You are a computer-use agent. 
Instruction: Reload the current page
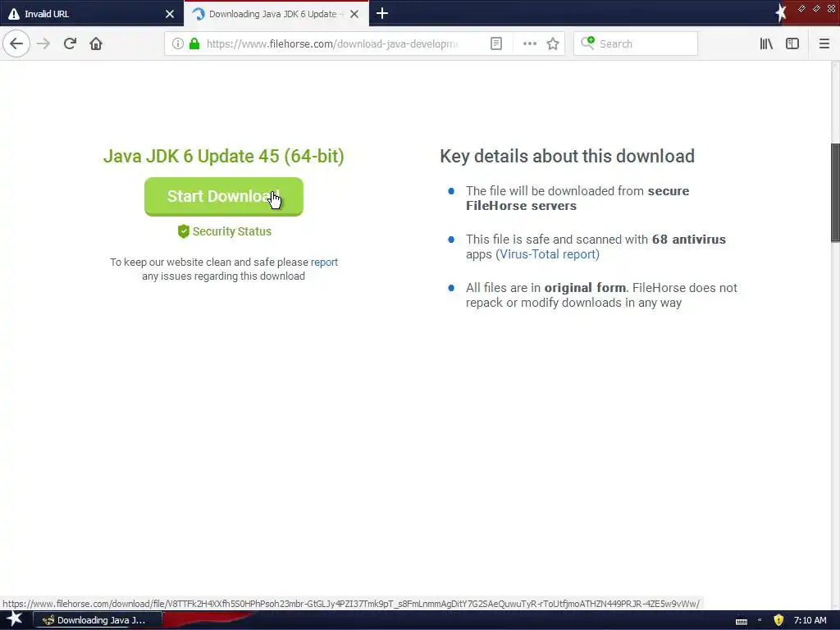pyautogui.click(x=71, y=44)
